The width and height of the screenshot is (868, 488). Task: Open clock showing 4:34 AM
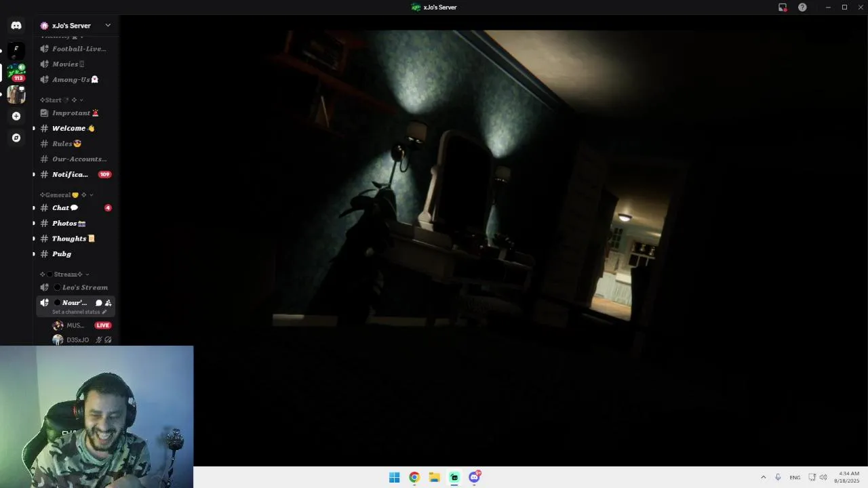coord(849,477)
